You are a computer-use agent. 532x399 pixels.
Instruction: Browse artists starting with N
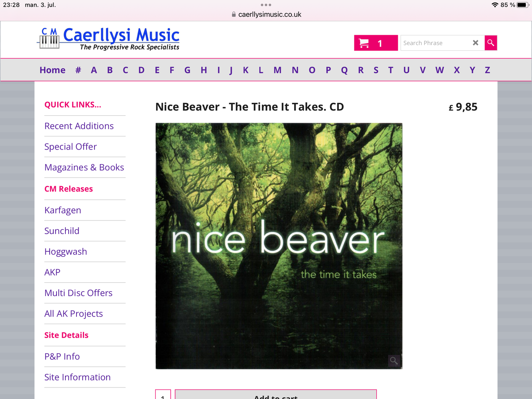[x=295, y=70]
